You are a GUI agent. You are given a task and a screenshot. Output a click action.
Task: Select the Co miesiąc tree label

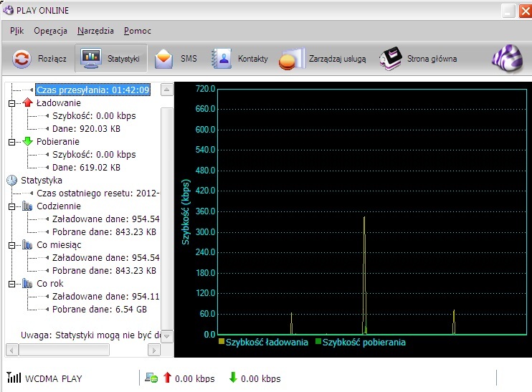[59, 244]
